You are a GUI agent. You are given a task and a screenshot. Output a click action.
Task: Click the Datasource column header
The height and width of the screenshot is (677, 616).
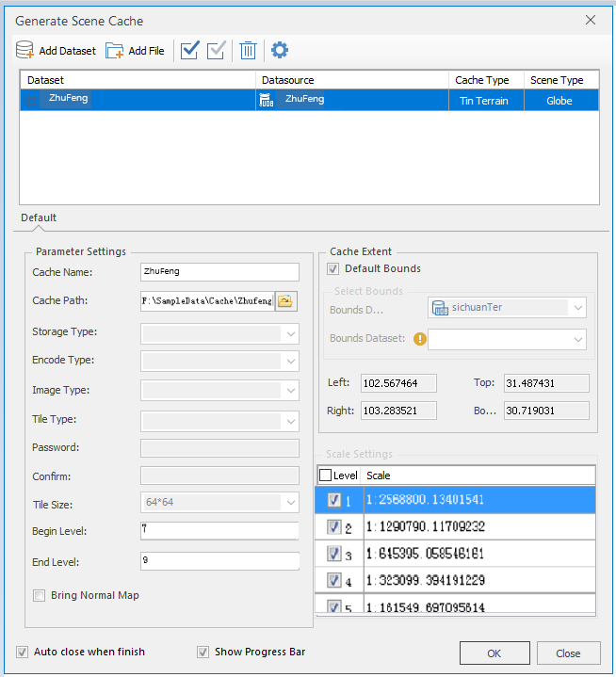(x=352, y=80)
